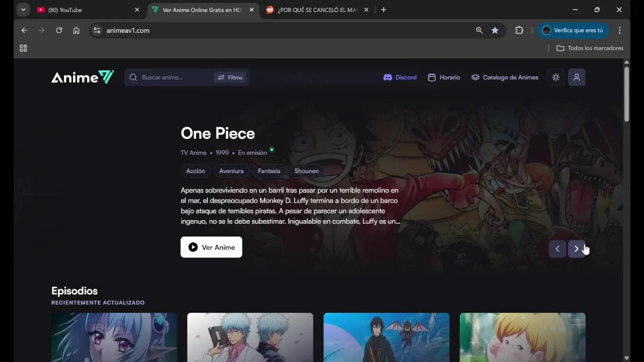The width and height of the screenshot is (644, 362).
Task: Click the 1999 year label
Action: 222,153
